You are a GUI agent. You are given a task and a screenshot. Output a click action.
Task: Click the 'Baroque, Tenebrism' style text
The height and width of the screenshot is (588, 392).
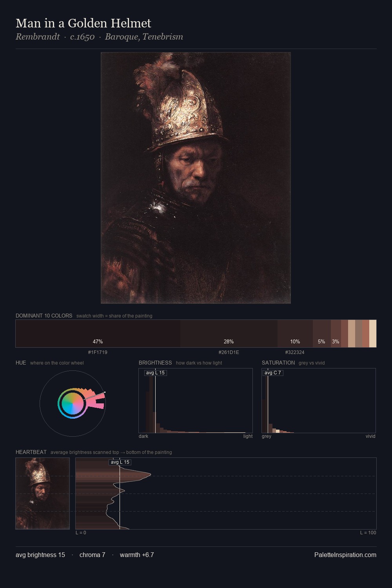144,36
